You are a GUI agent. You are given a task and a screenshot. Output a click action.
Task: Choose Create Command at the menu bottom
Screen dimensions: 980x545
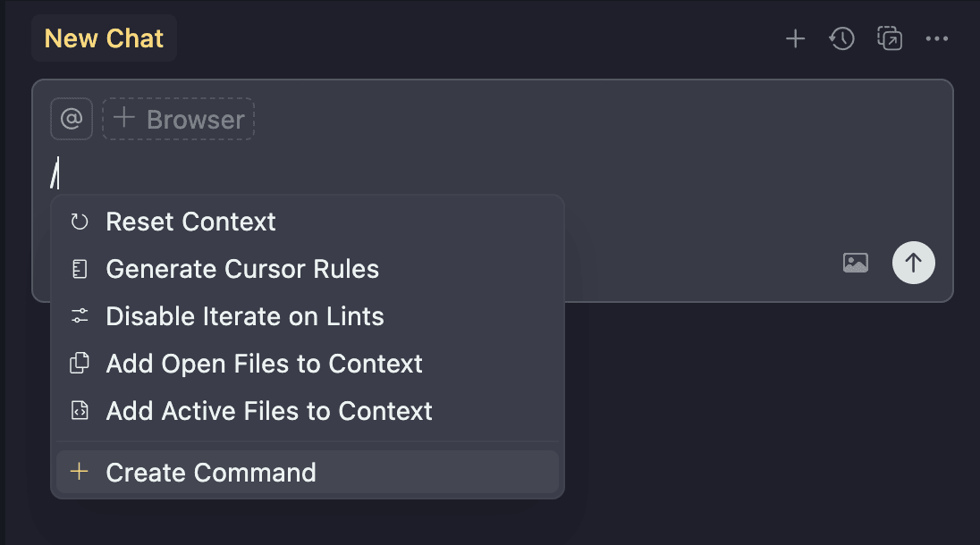coord(211,472)
